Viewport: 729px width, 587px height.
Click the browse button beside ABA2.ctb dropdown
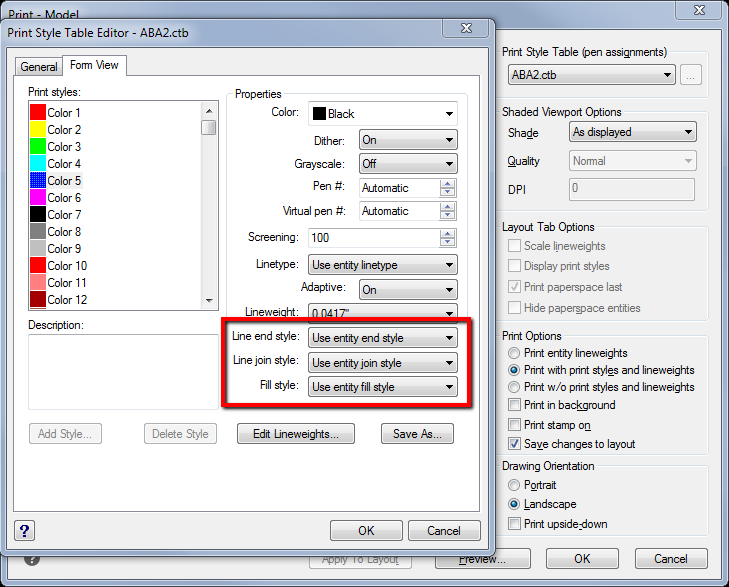(x=691, y=75)
